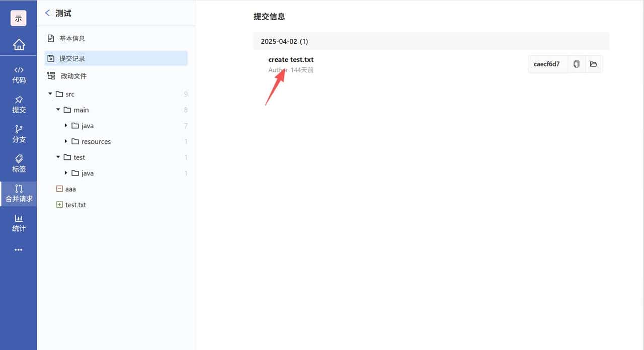644x350 pixels.
Task: Open the create test.txt commit
Action: click(x=291, y=59)
